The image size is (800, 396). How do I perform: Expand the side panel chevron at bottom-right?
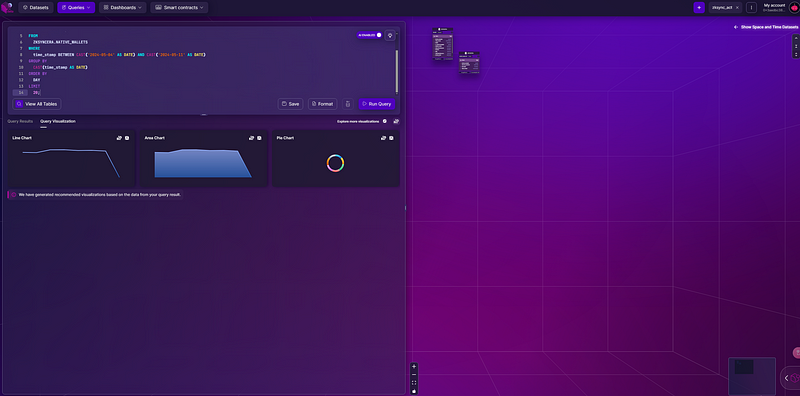(x=786, y=378)
